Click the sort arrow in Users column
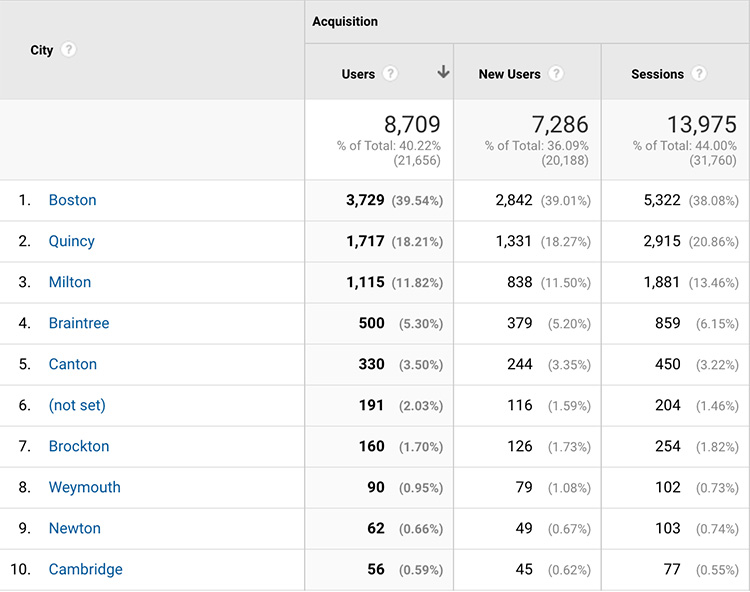The height and width of the screenshot is (592, 750). 443,72
